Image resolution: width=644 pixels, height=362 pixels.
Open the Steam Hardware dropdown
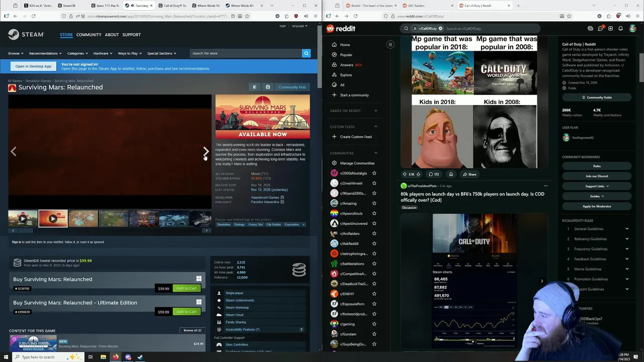tap(103, 53)
